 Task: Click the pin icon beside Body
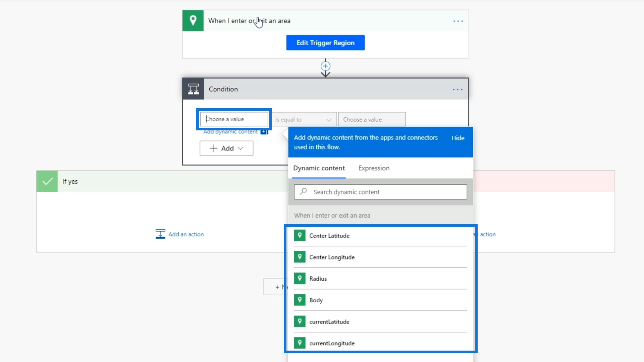pyautogui.click(x=300, y=300)
